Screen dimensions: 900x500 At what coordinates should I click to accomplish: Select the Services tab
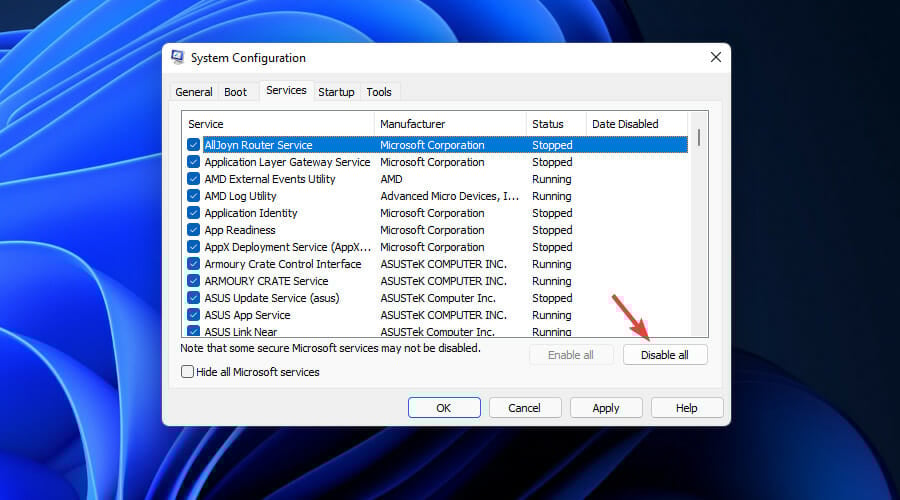click(x=286, y=90)
